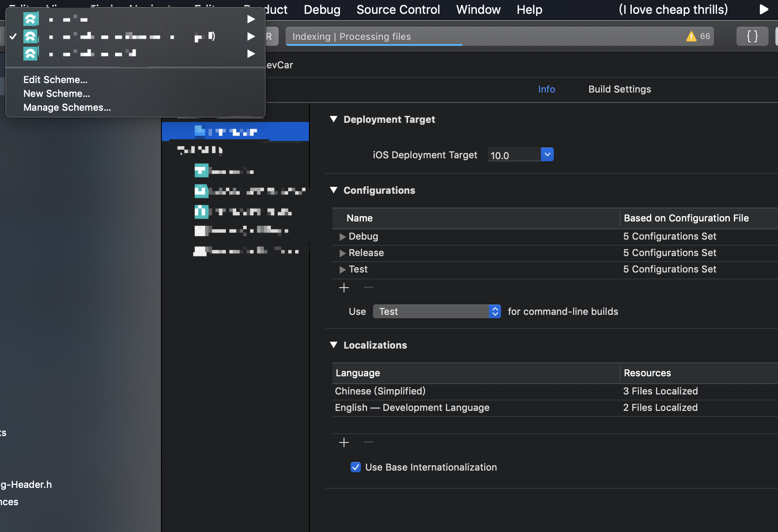Click the Indexing Processing files activity bar
Viewport: 778px width, 532px height.
(x=500, y=36)
